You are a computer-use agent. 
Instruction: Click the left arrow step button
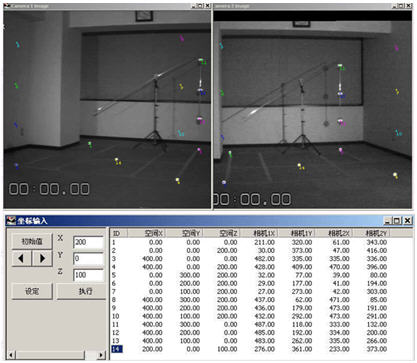coord(22,258)
